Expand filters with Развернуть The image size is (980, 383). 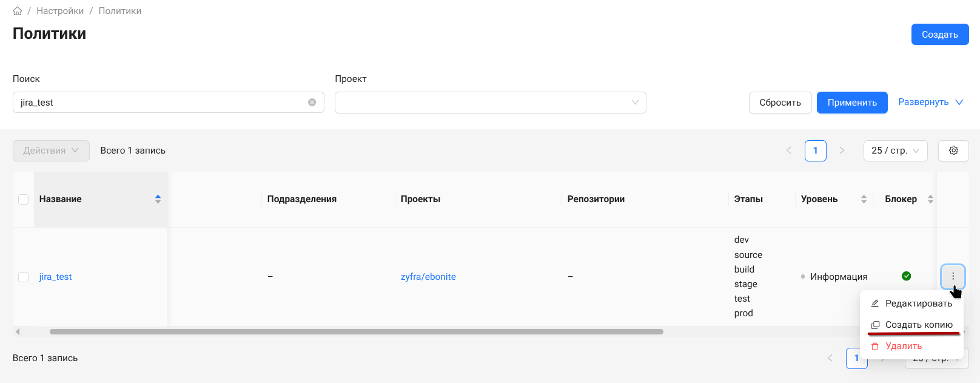930,102
